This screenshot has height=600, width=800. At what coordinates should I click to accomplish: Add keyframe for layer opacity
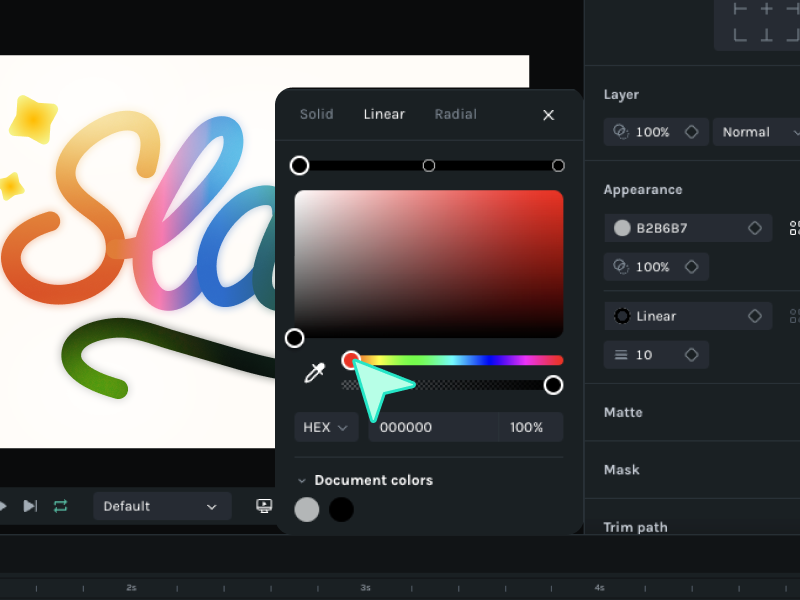point(691,132)
